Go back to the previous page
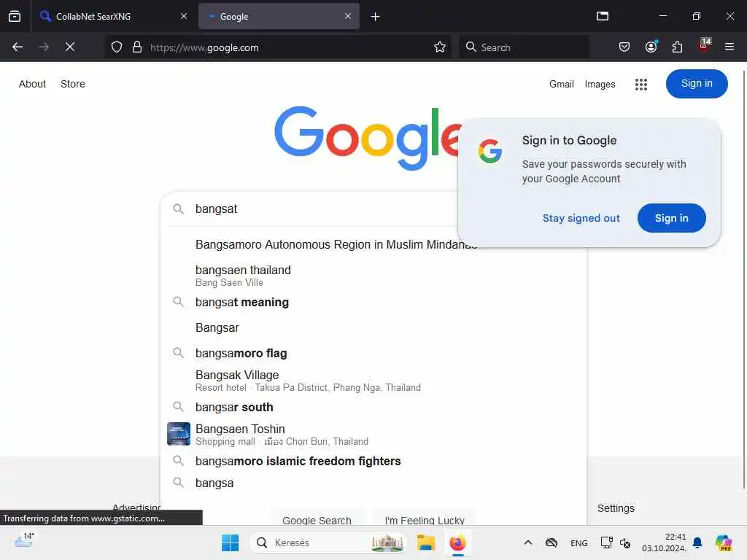Viewport: 747px width, 560px height. (18, 47)
